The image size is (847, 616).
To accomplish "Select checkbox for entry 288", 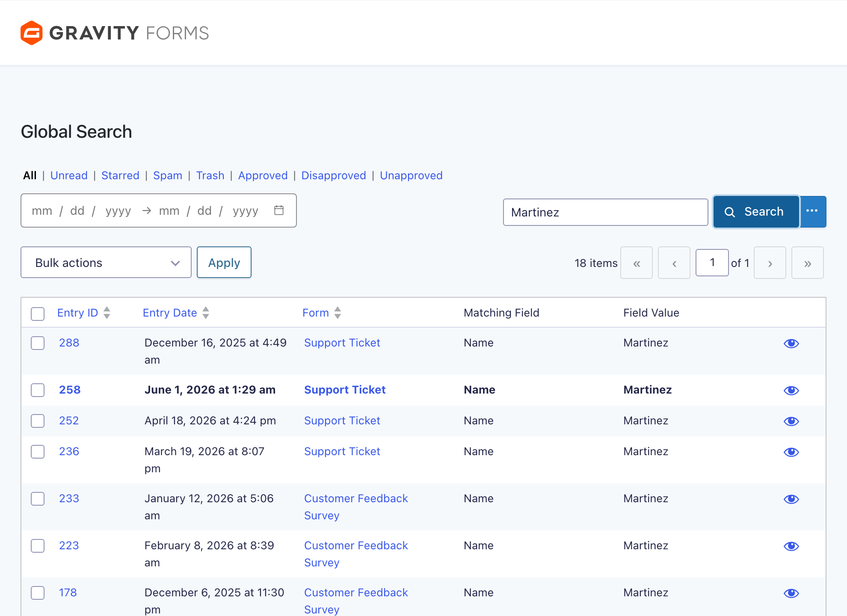I will (38, 343).
